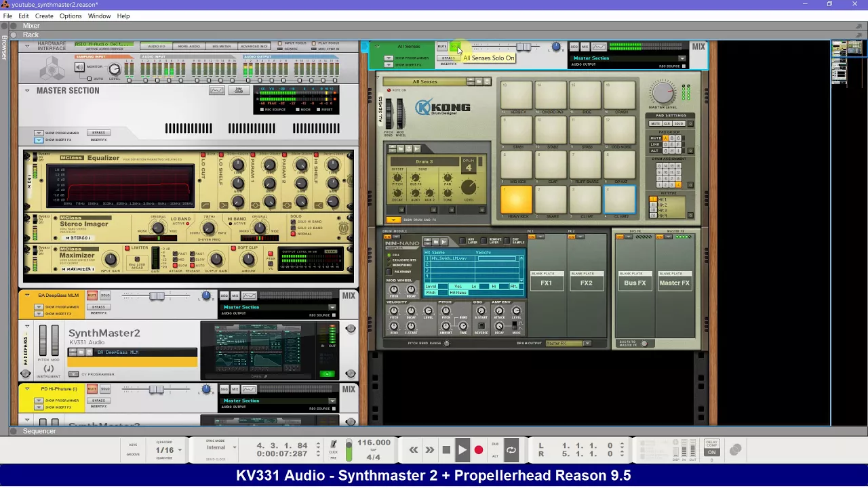
Task: Click the Kong drum Pitch knob
Action: (397, 178)
